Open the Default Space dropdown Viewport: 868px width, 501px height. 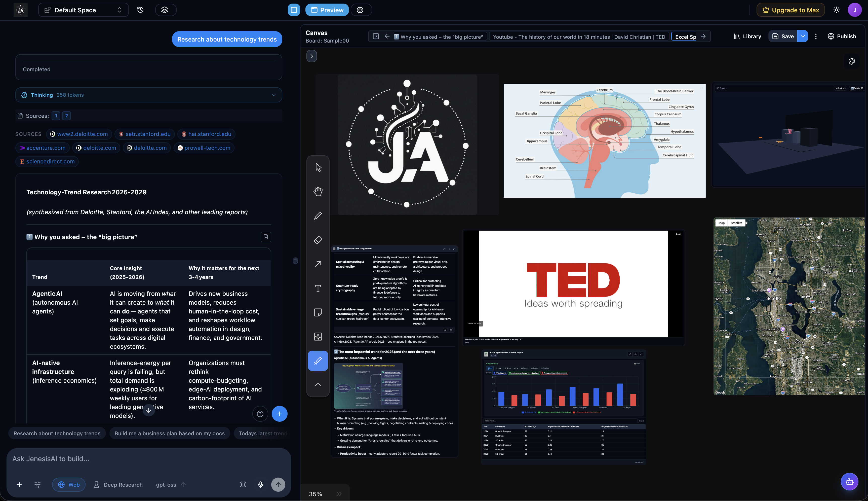84,10
